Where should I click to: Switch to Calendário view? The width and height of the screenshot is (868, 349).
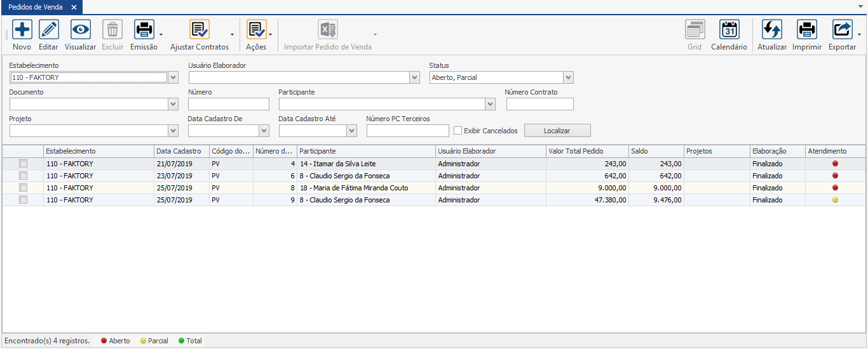(729, 30)
